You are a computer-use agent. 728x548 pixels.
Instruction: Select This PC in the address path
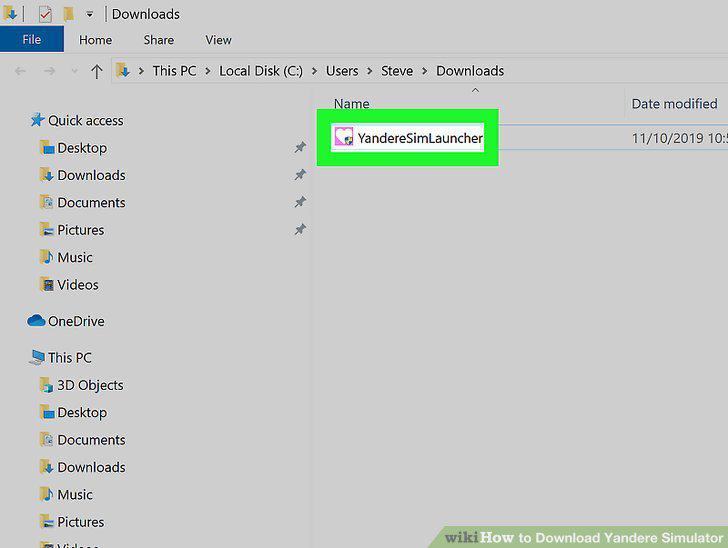pos(175,71)
